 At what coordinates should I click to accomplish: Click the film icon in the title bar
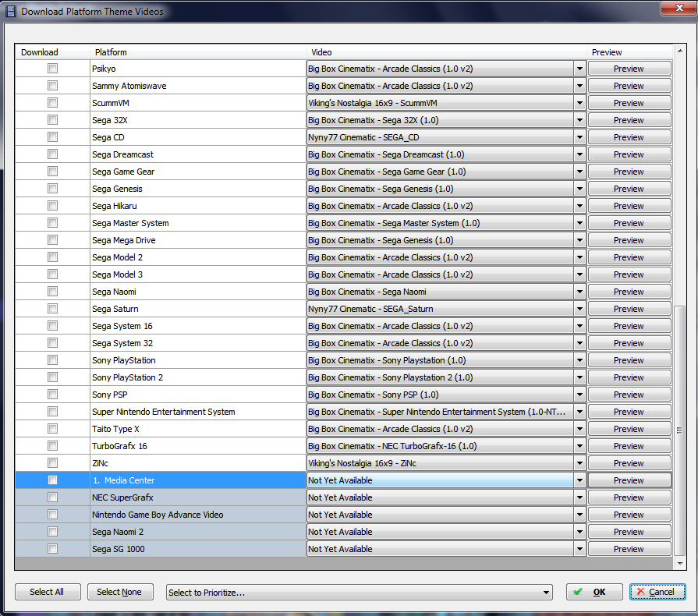[x=11, y=11]
